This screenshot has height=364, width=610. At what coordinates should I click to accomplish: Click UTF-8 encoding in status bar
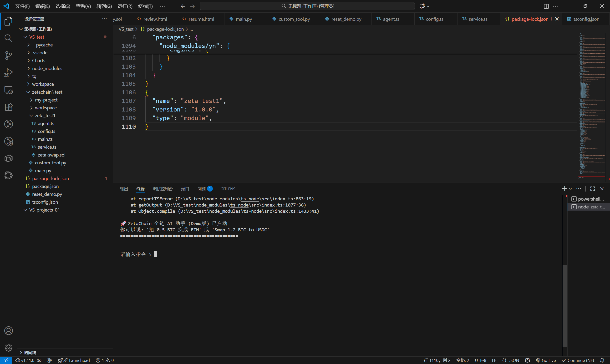[480, 360]
